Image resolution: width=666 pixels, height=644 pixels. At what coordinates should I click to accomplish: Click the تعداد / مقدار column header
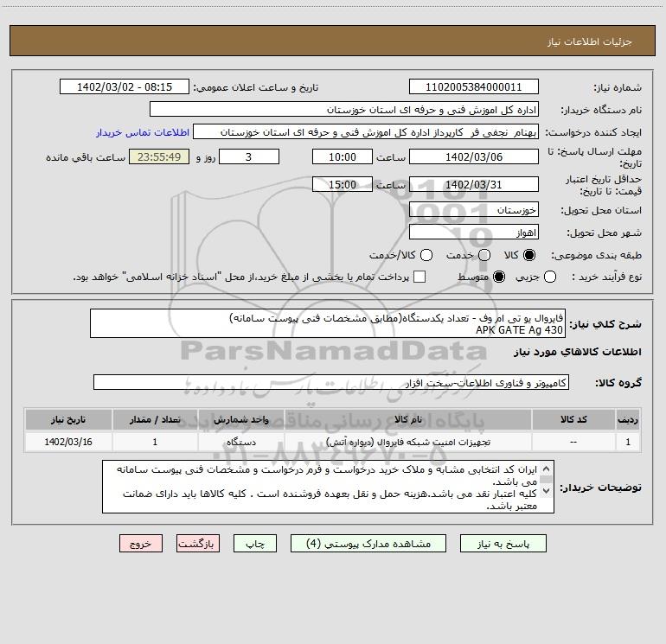point(155,419)
